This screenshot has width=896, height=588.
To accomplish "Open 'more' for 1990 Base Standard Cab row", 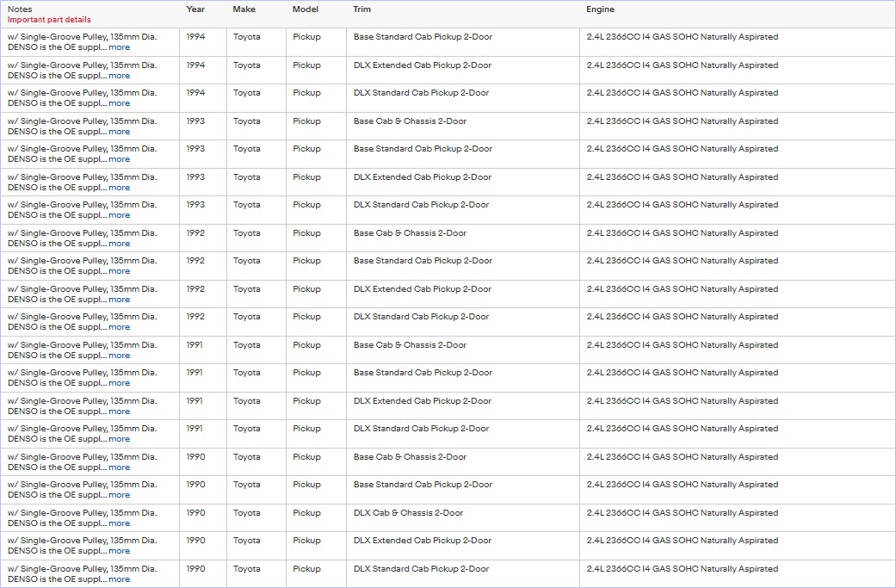I will [x=120, y=495].
